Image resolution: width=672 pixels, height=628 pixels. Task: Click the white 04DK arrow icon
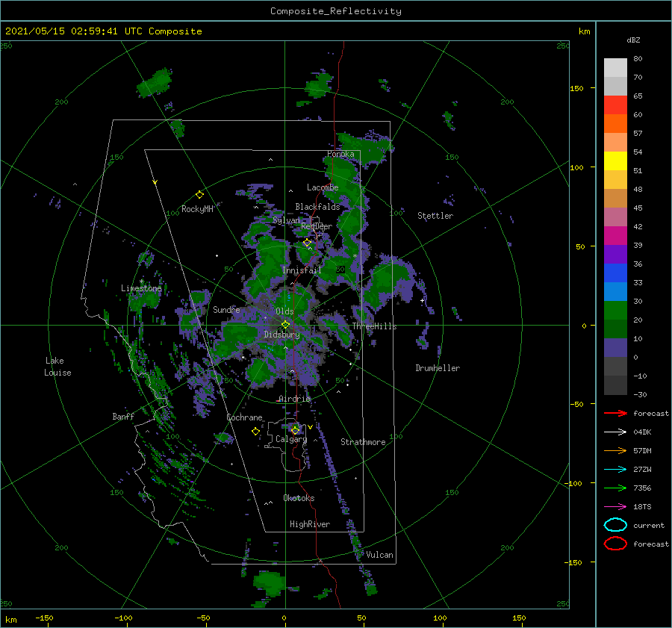[x=615, y=432]
